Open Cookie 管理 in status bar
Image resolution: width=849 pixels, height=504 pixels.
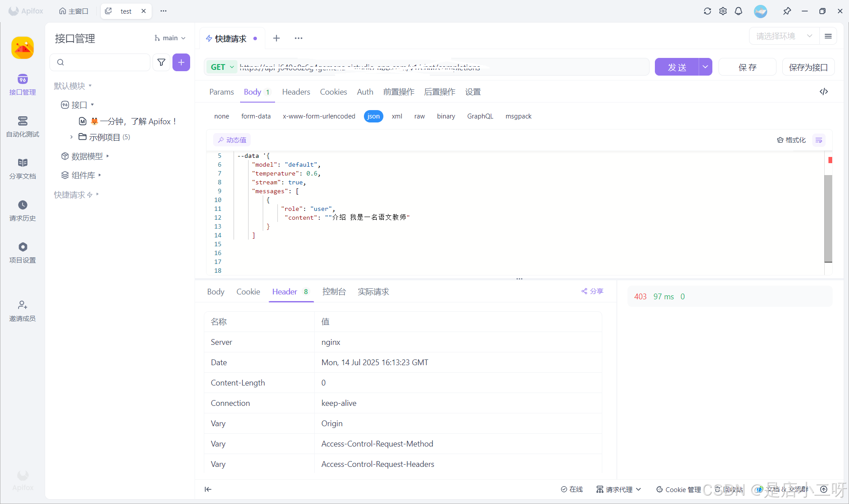(679, 489)
